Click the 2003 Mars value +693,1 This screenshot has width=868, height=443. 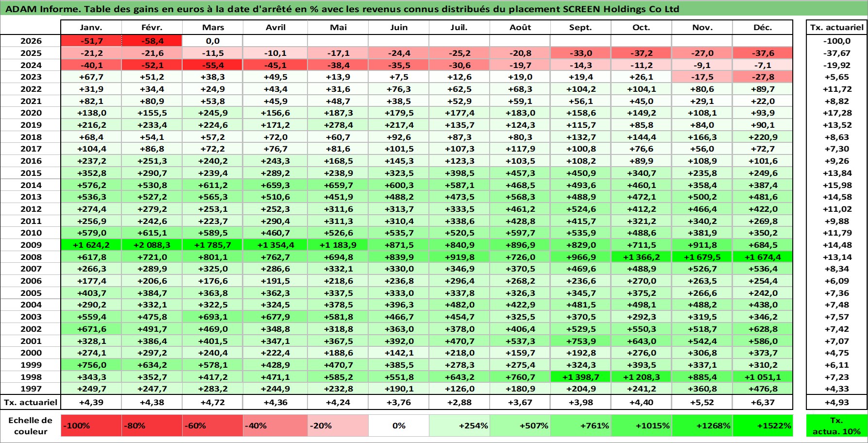(213, 317)
